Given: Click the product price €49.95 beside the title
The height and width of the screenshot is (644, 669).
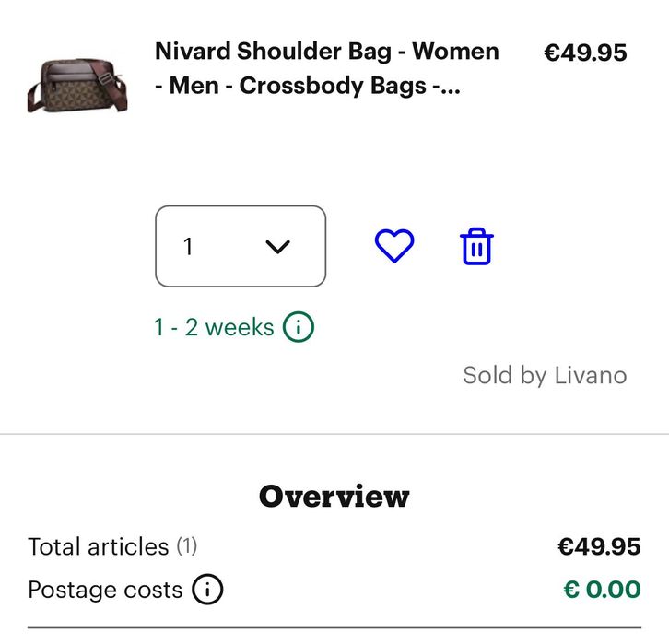Looking at the screenshot, I should [x=585, y=53].
